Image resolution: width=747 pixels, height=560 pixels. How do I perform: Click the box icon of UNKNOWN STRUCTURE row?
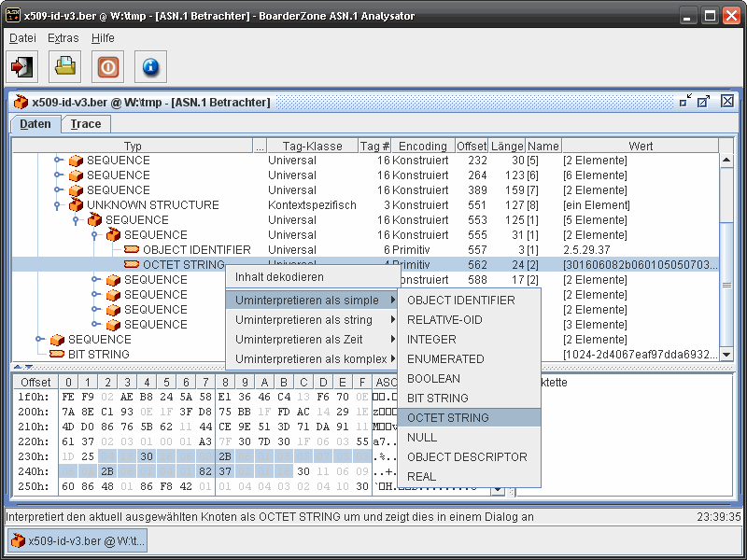point(76,205)
